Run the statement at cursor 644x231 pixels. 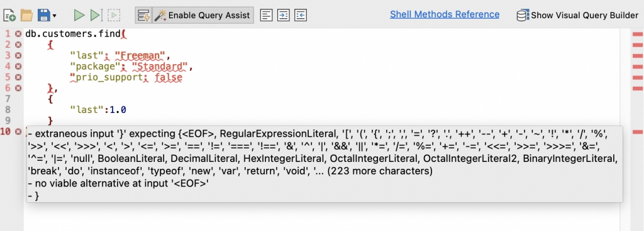click(96, 16)
